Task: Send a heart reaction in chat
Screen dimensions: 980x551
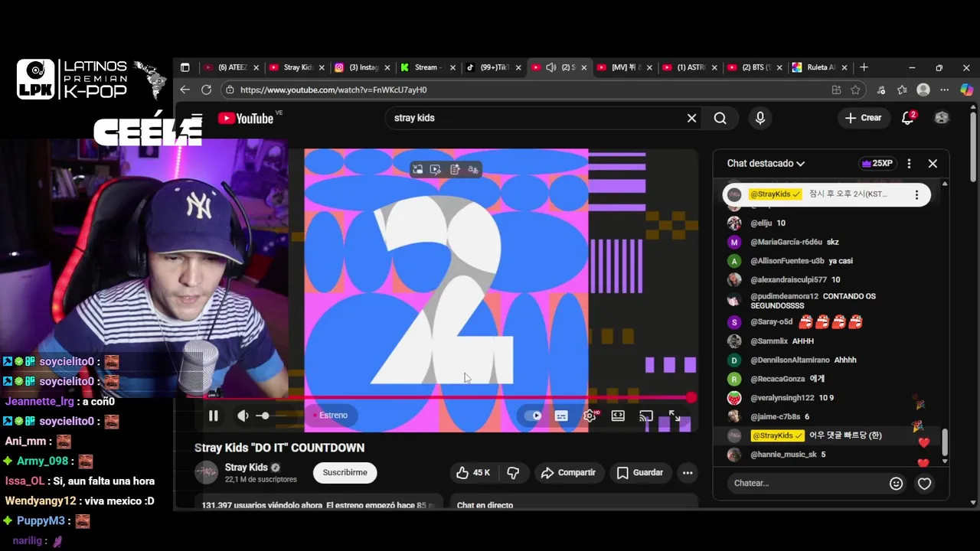Action: click(x=924, y=484)
